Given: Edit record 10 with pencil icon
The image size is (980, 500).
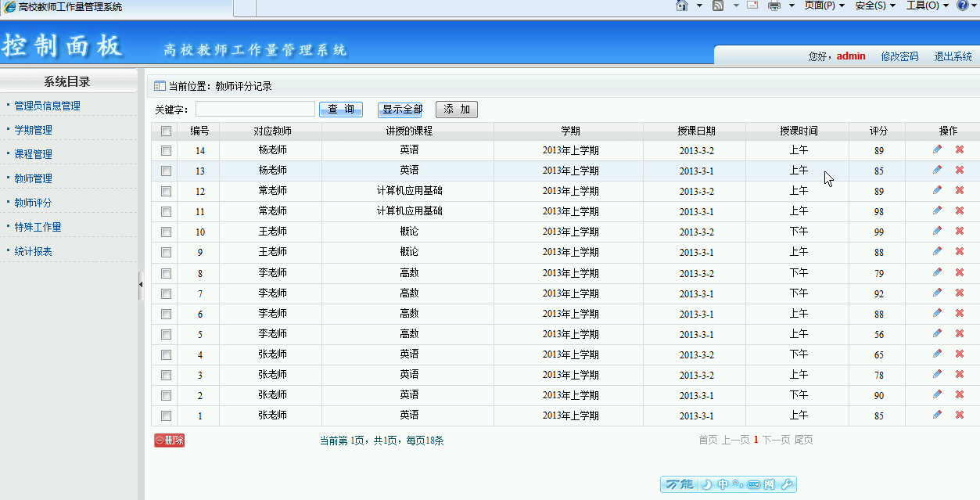Looking at the screenshot, I should tap(937, 231).
